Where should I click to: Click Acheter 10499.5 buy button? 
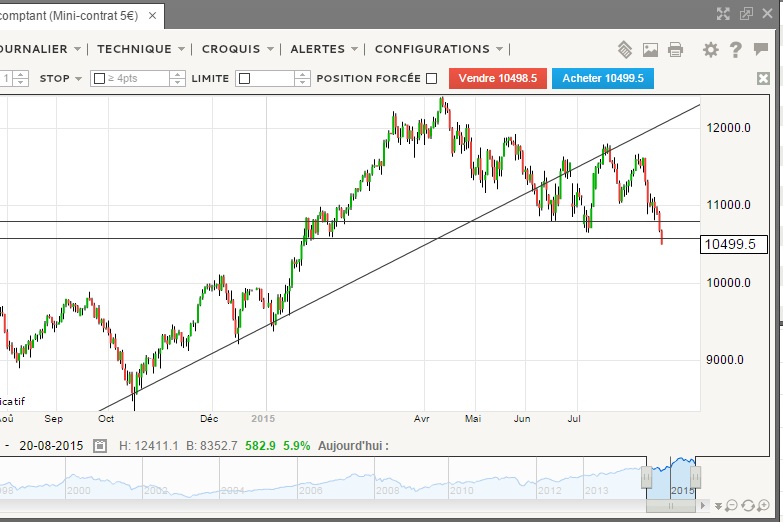[602, 78]
